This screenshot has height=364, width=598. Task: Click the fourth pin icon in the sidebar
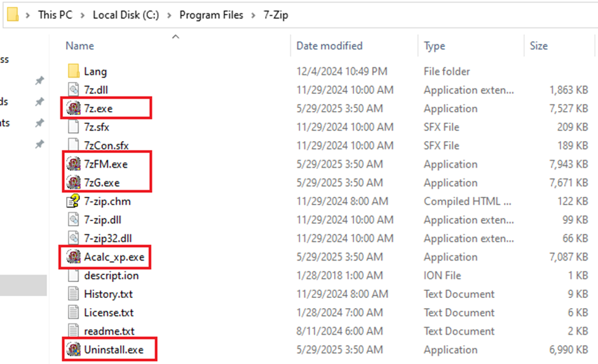(39, 144)
